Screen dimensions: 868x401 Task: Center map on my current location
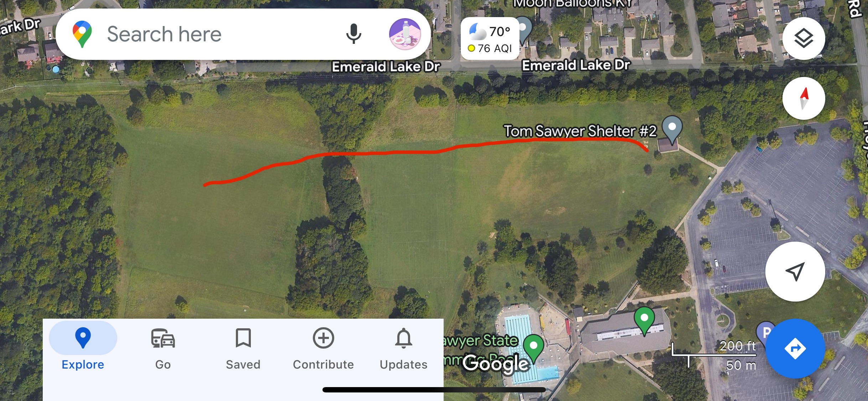click(795, 272)
